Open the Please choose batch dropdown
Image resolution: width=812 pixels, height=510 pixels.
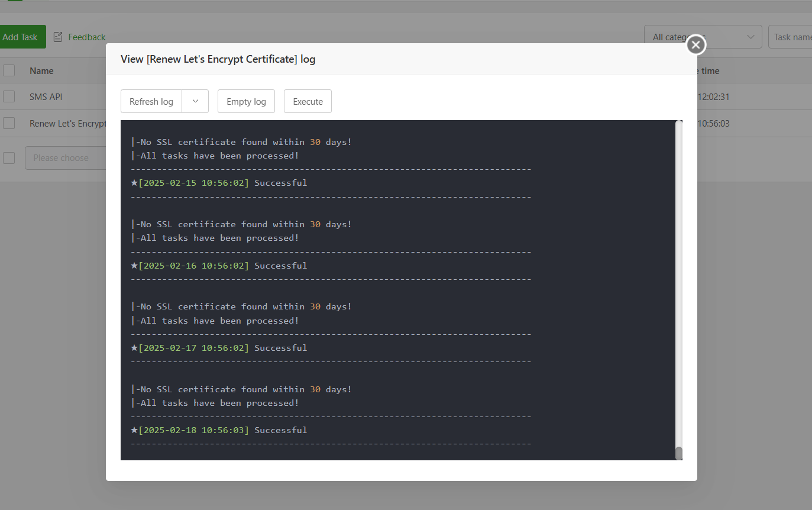(65, 158)
